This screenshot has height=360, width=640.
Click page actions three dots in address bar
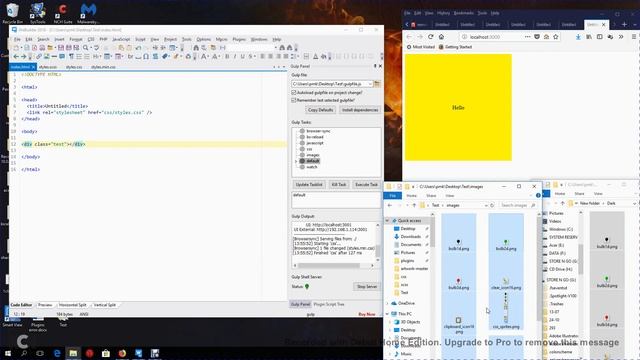pyautogui.click(x=527, y=37)
